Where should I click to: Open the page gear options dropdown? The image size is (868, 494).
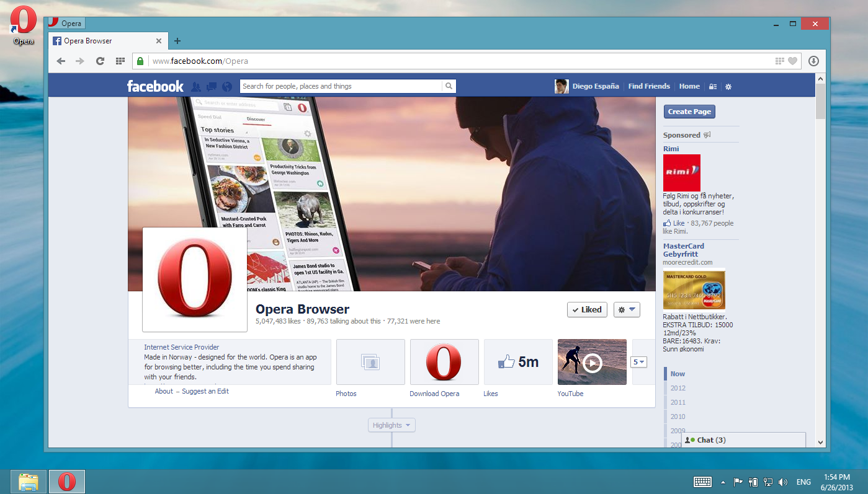pyautogui.click(x=626, y=310)
